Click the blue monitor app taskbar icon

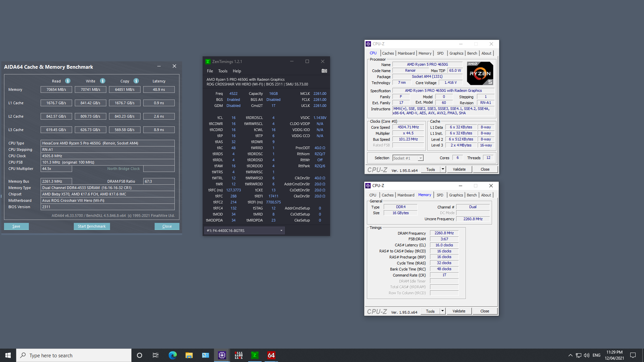[x=205, y=355]
